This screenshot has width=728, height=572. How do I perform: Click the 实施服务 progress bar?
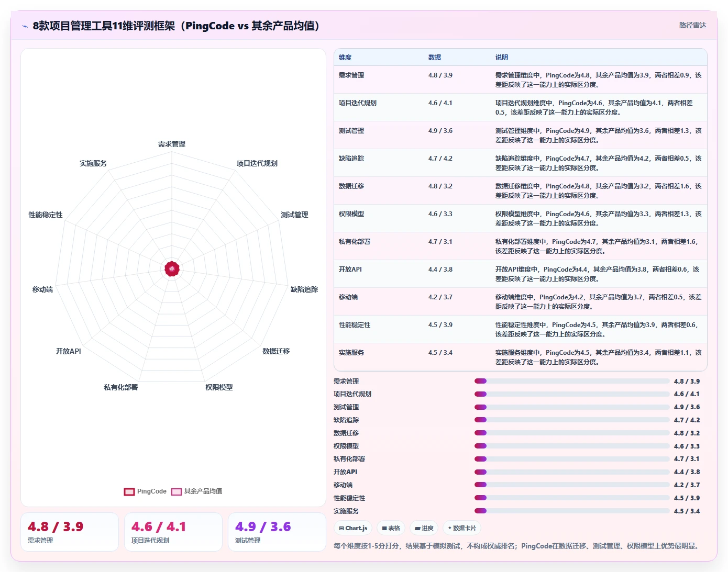pos(572,511)
